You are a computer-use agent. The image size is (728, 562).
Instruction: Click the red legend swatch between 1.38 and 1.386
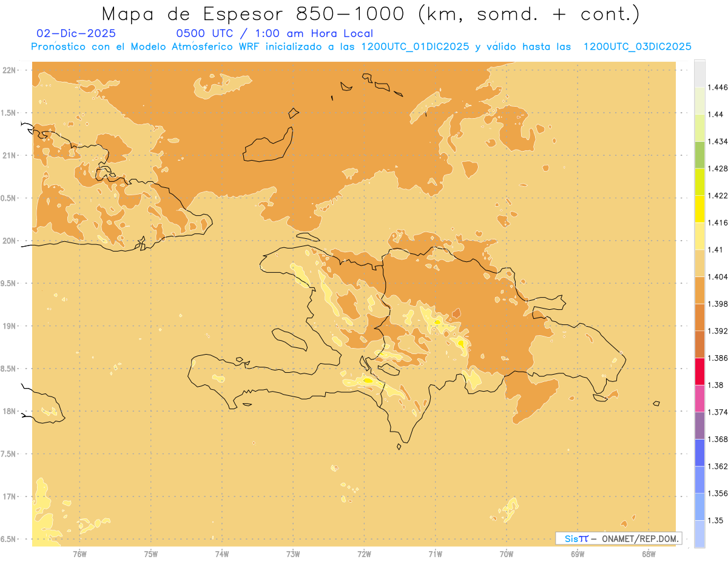coord(699,371)
